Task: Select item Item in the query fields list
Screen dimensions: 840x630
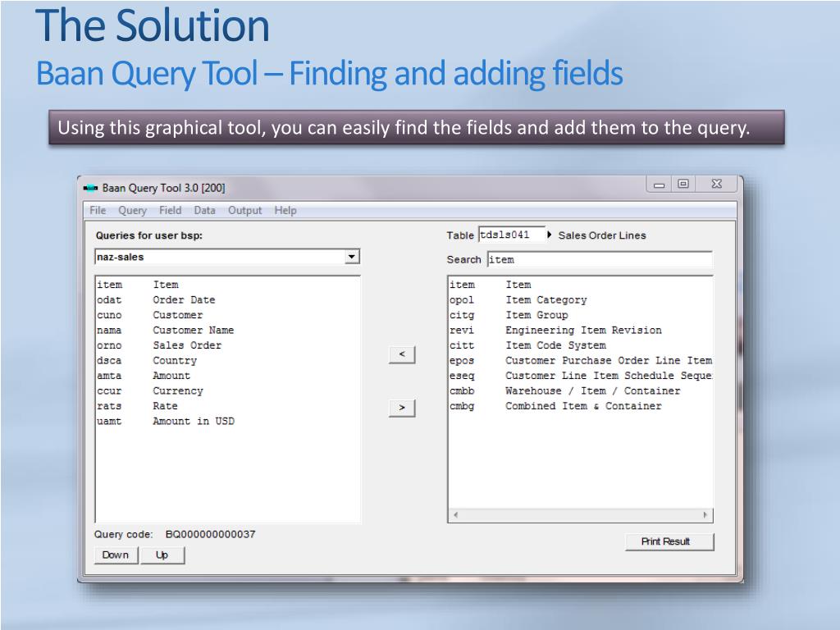Action: pyautogui.click(x=228, y=285)
